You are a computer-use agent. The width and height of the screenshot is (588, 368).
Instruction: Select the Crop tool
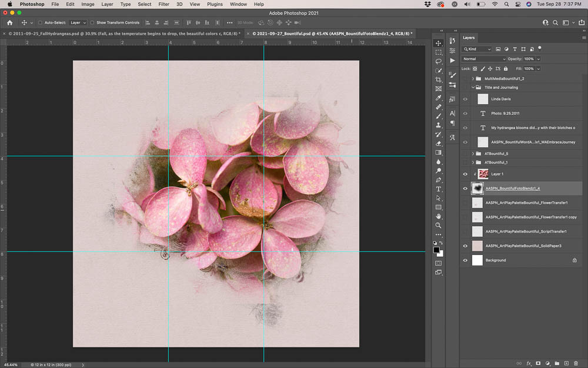pyautogui.click(x=438, y=79)
